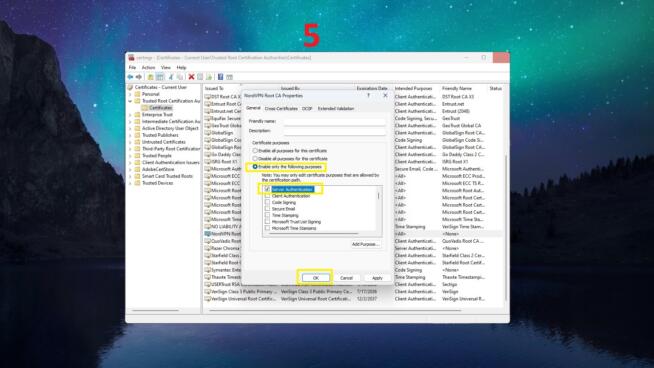This screenshot has width=654, height=368.
Task: Click the help question mark in Properties dialog
Action: [x=368, y=96]
